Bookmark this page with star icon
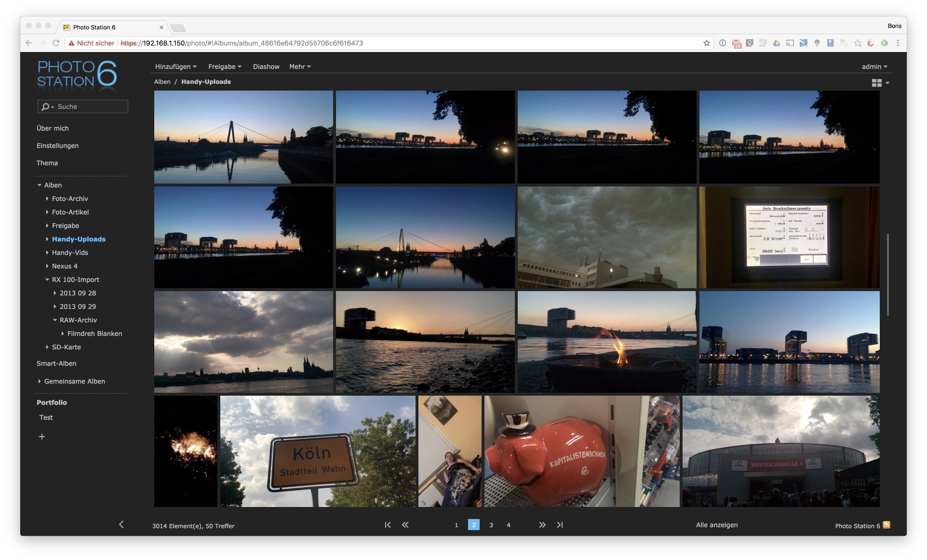The image size is (927, 560). pyautogui.click(x=707, y=43)
